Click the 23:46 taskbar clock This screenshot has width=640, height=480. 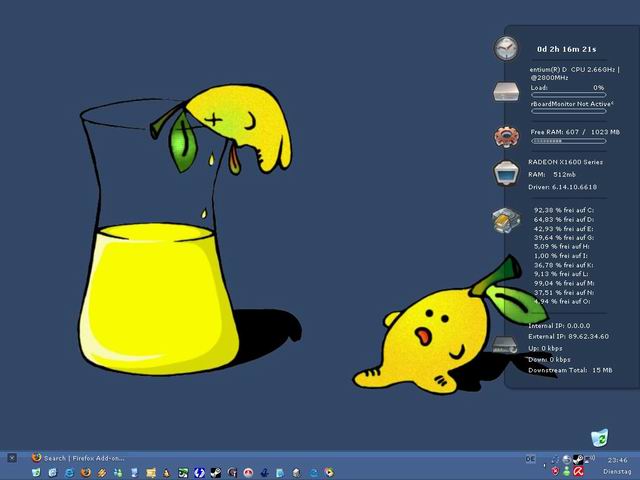pos(617,460)
